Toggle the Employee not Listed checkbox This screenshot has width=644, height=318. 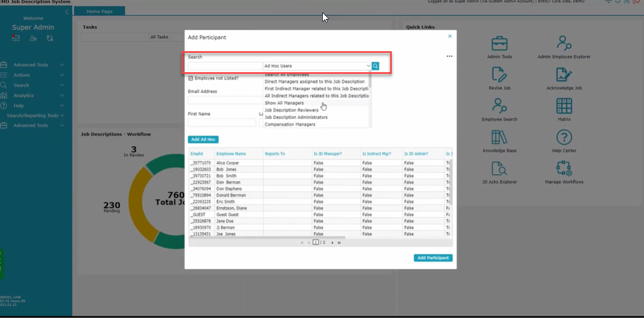coord(191,78)
